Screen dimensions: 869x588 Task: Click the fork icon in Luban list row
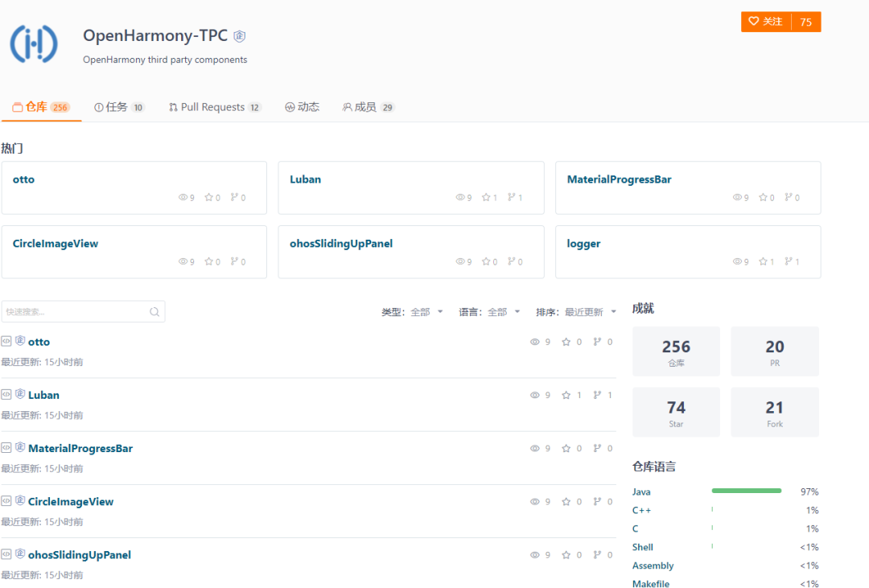(x=597, y=395)
